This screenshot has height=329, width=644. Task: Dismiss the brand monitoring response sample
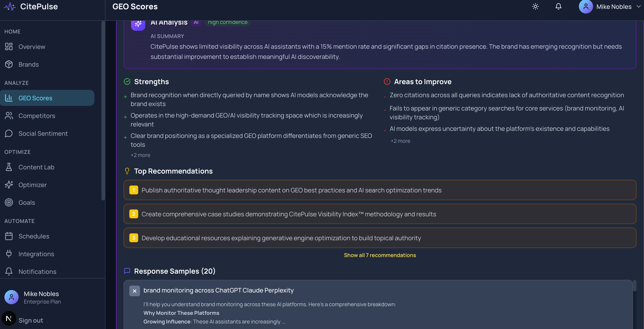(x=134, y=291)
